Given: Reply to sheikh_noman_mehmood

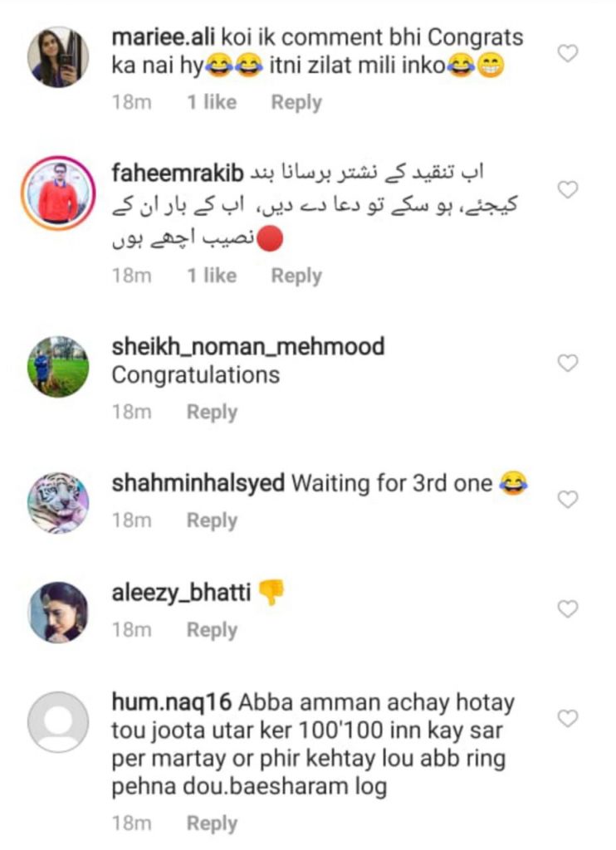Looking at the screenshot, I should [x=212, y=412].
